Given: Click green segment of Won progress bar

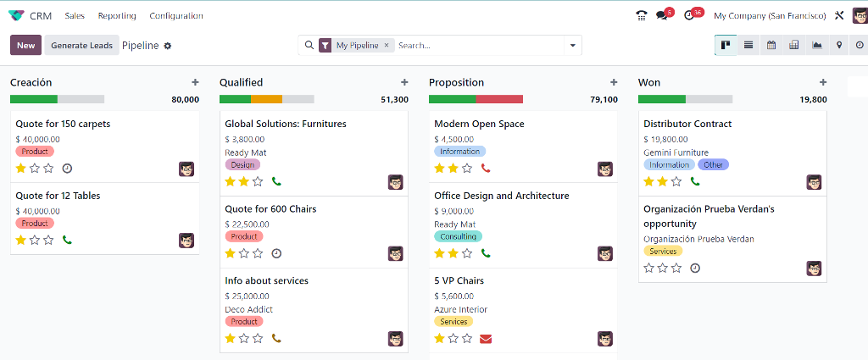Looking at the screenshot, I should [662, 99].
